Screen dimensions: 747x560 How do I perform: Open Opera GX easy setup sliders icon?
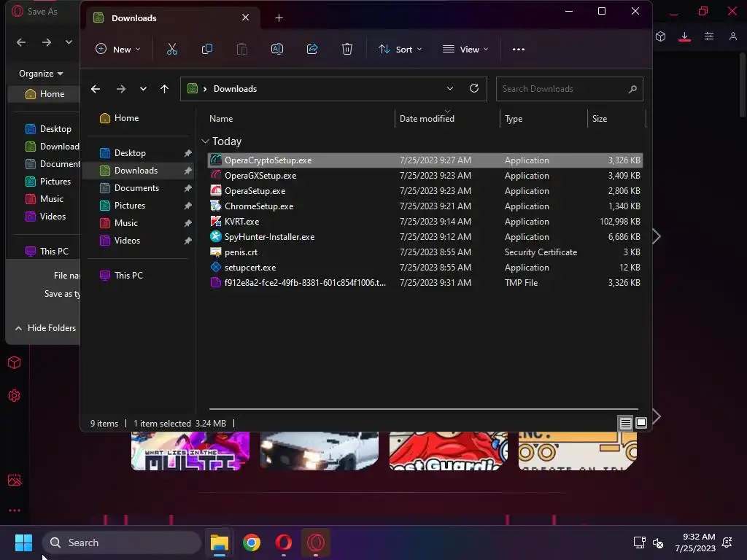(709, 36)
